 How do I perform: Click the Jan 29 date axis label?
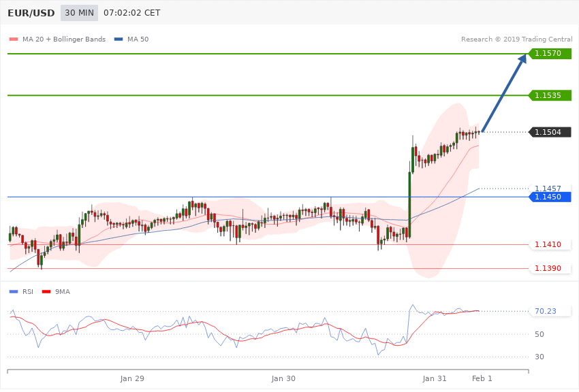coord(132,378)
